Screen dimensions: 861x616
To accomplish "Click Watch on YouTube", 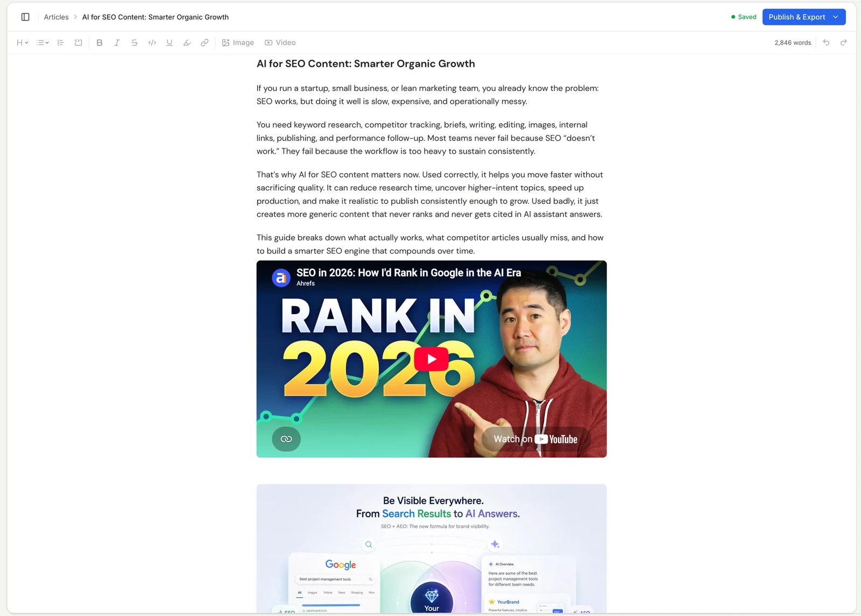I will (x=536, y=439).
